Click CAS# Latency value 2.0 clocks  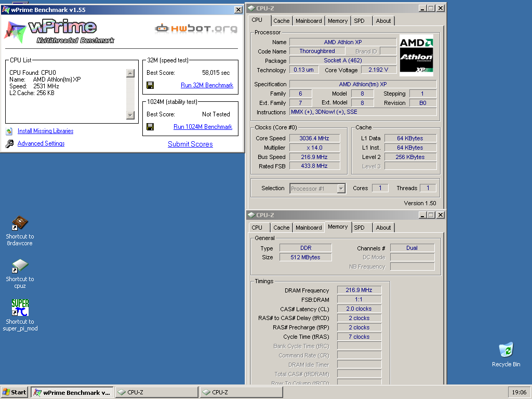[359, 309]
